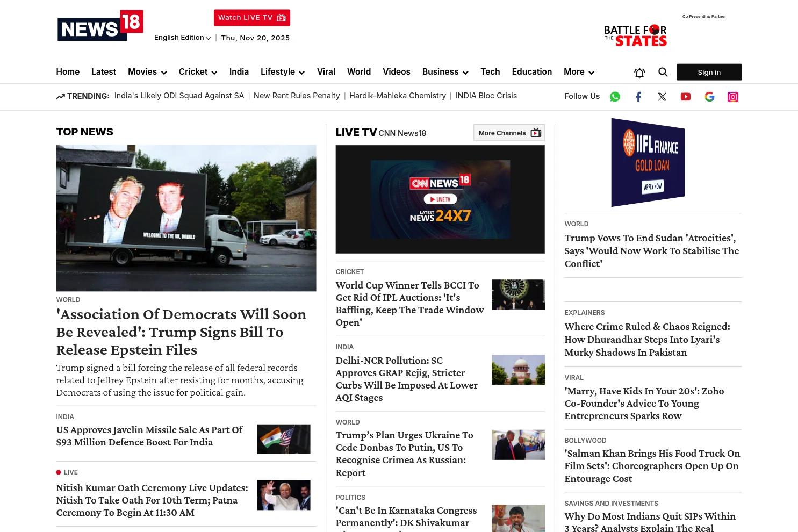Go to the Home nav item
Screen dimensions: 798x532
coord(68,72)
